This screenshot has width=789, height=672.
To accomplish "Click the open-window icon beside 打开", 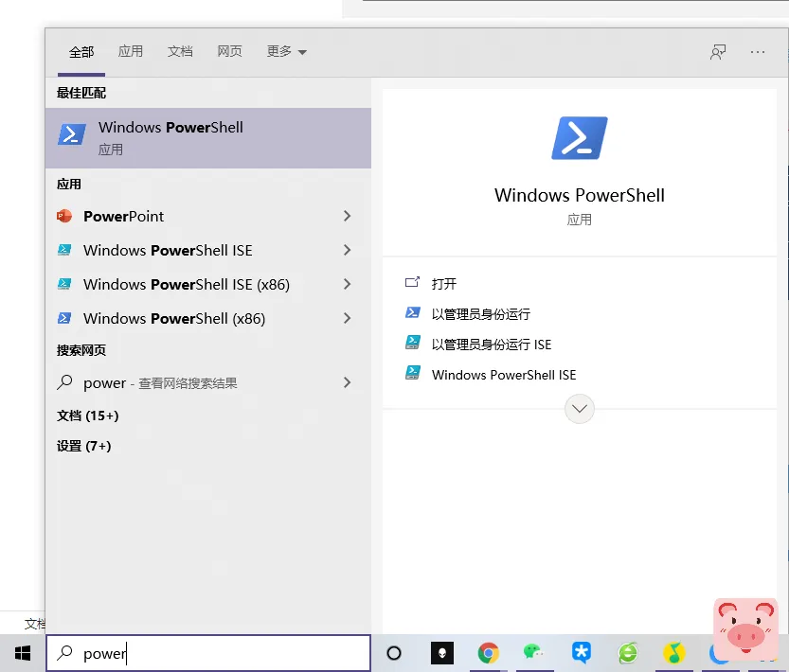I will click(x=412, y=283).
